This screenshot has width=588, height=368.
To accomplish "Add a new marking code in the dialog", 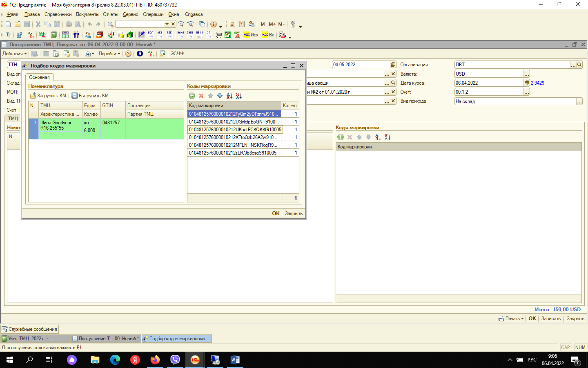I will 192,96.
